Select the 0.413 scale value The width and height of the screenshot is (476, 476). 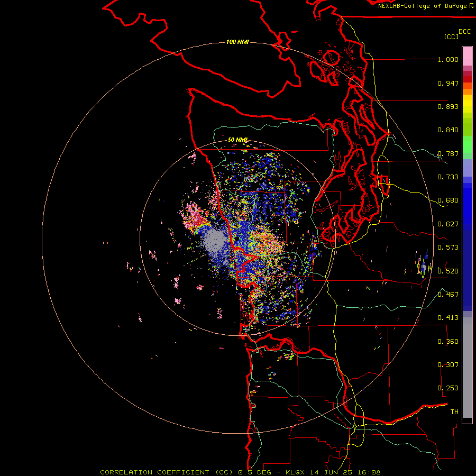[x=448, y=318]
